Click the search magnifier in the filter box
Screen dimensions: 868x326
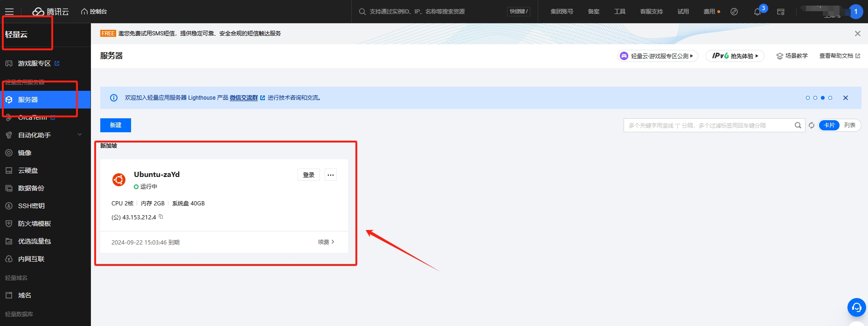click(798, 125)
